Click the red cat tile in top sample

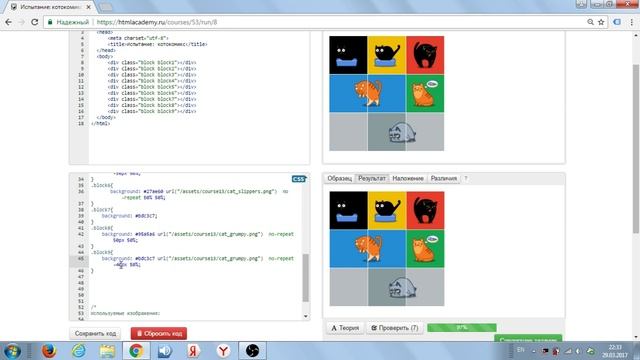(425, 55)
